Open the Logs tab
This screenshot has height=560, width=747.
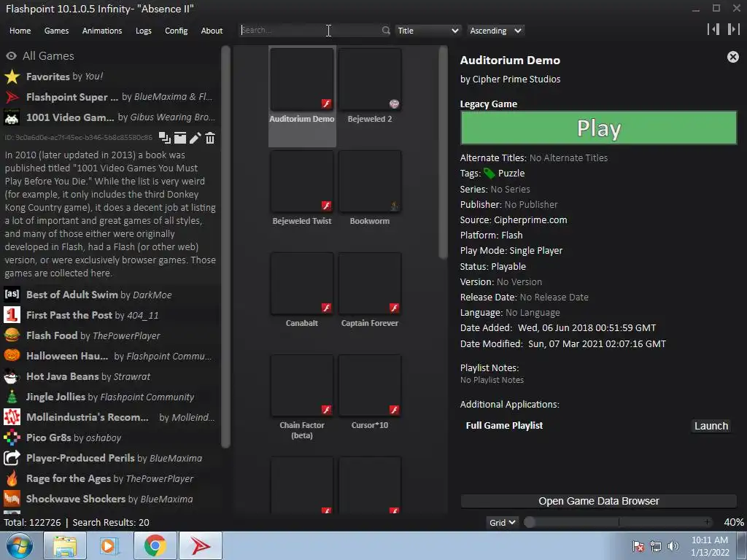144,31
